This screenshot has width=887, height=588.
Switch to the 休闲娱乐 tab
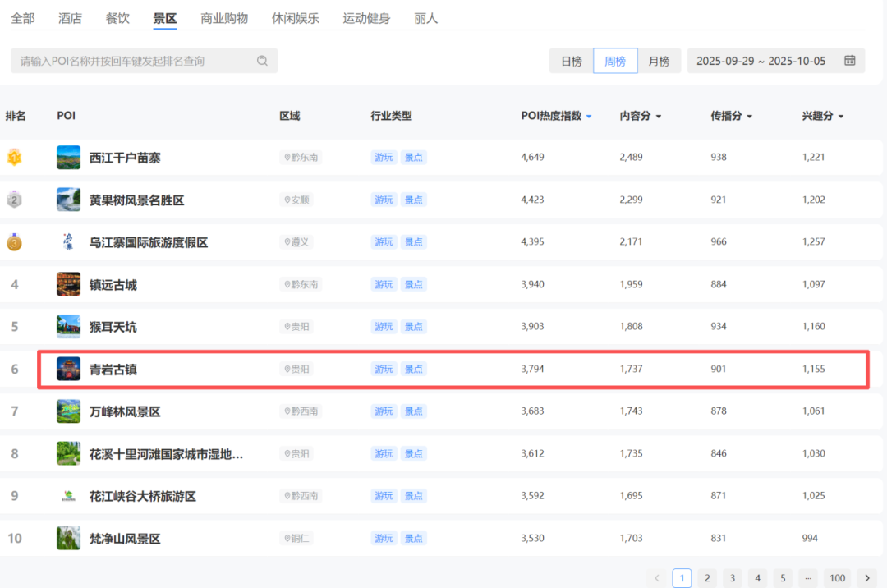[x=296, y=18]
